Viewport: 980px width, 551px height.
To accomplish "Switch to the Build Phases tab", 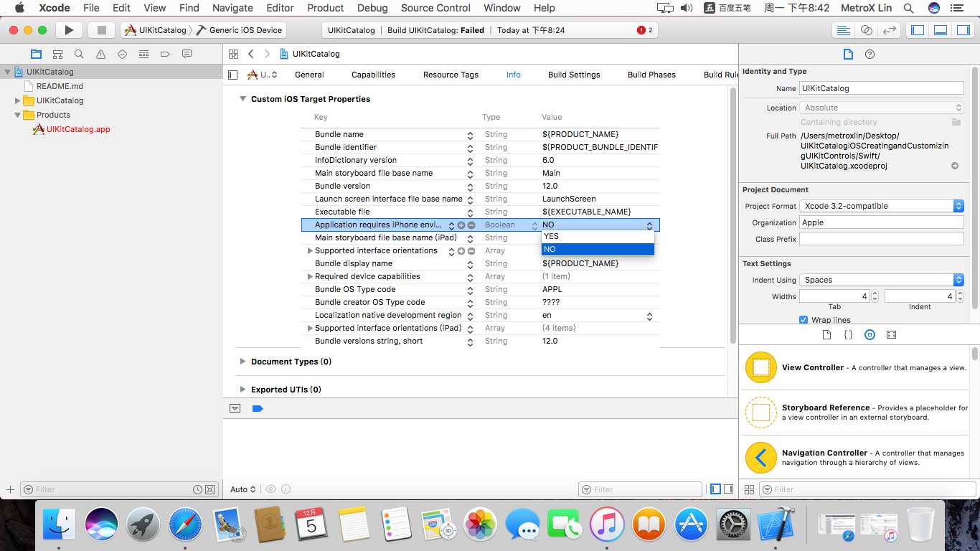I will pyautogui.click(x=651, y=75).
